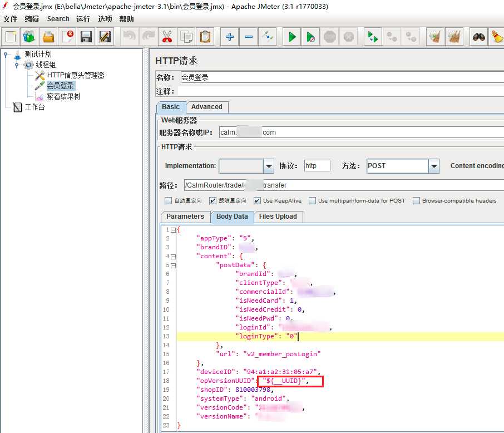Click Remote stop all icon

[392, 37]
